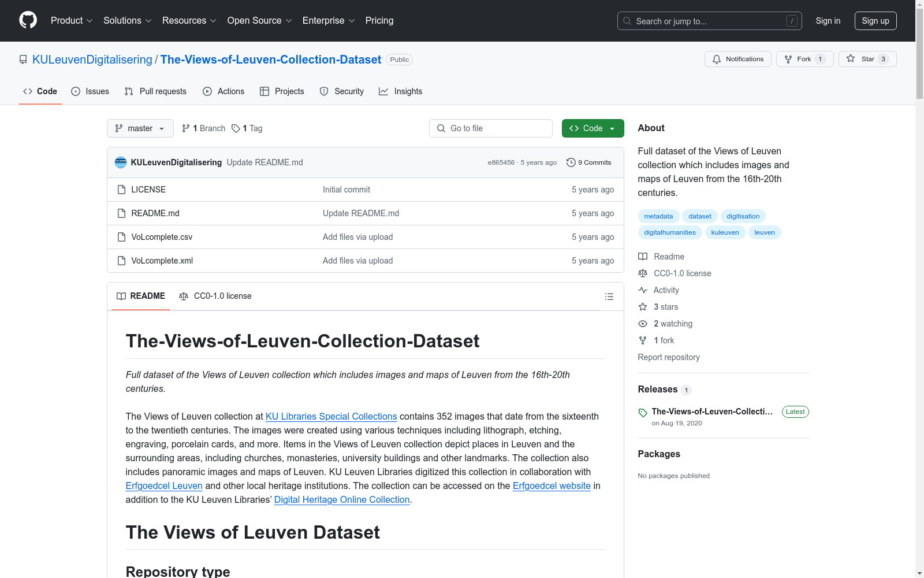Screen dimensions: 924x578
Task: Focus the Search or jump to field
Action: tap(710, 21)
